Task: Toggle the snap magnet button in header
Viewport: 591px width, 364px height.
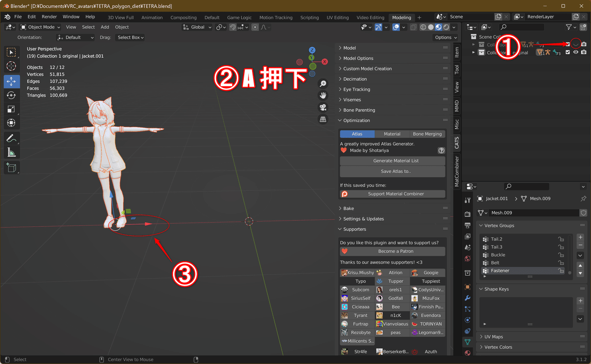Action: click(232, 27)
